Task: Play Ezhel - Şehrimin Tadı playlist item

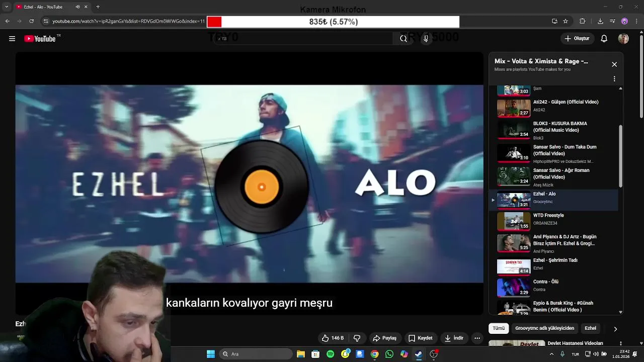Action: pyautogui.click(x=553, y=266)
